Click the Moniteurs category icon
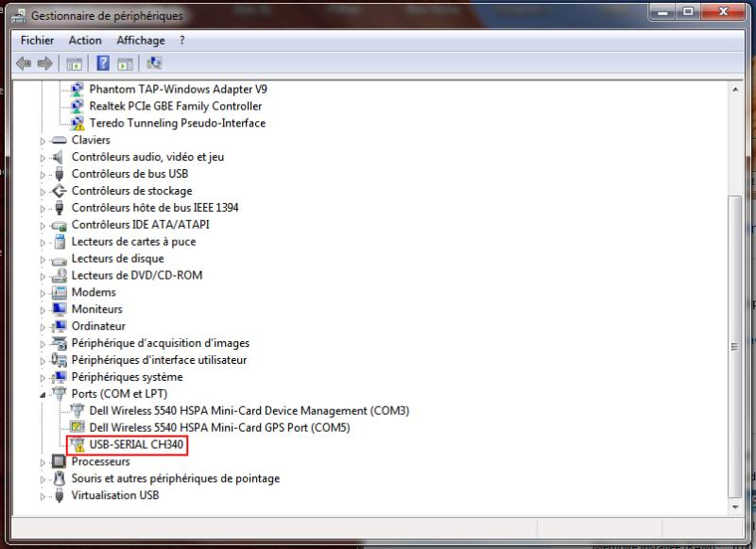 60,309
